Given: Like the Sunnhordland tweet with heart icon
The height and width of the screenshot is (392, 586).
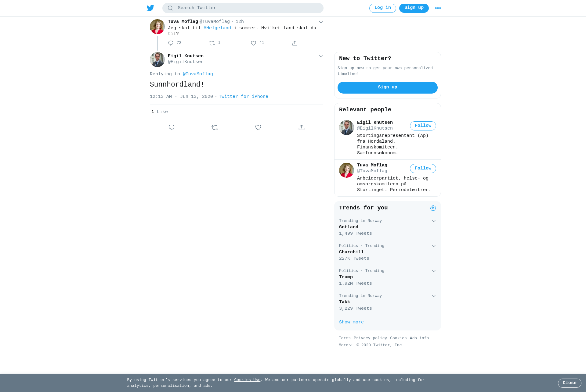Looking at the screenshot, I should 258,127.
